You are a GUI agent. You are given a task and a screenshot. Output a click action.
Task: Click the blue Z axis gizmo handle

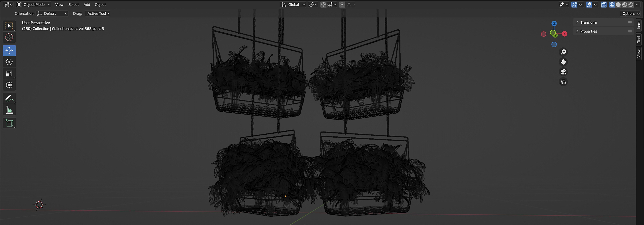pyautogui.click(x=554, y=23)
